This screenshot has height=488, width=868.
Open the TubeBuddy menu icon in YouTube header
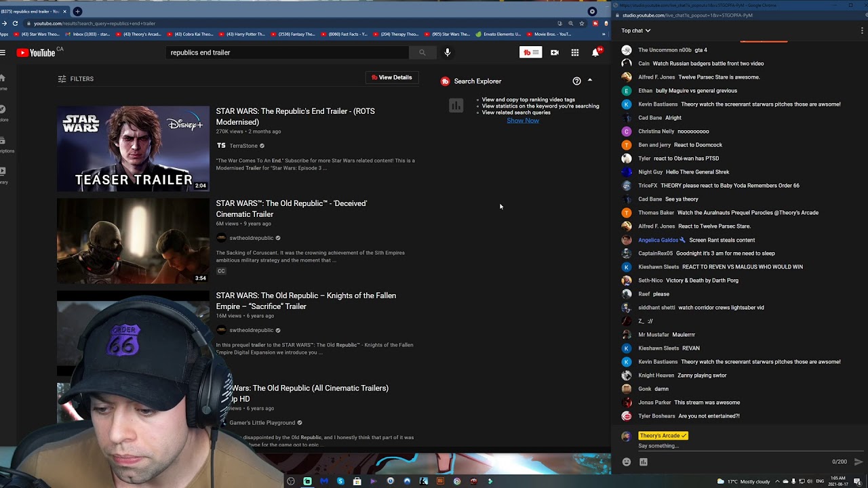(x=531, y=52)
